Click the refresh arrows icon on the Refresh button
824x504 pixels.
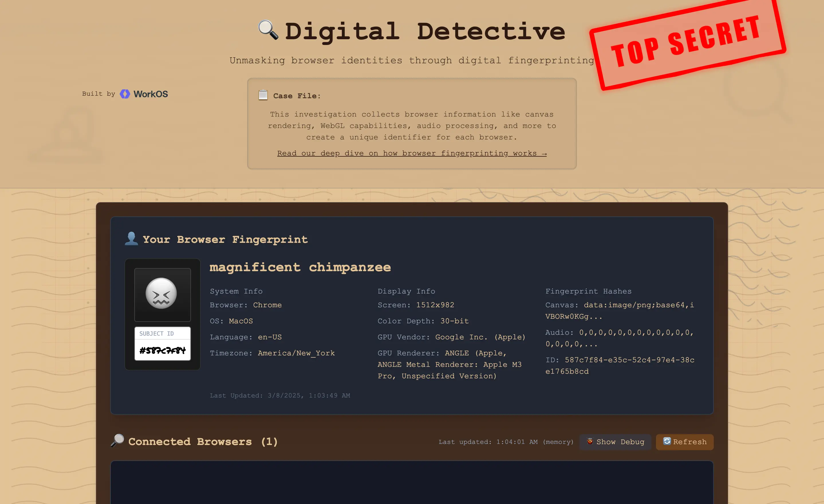[667, 442]
